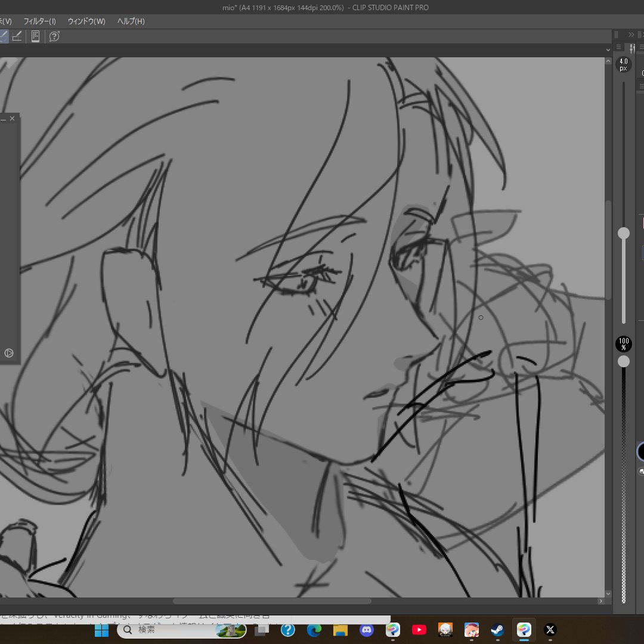This screenshot has height=644, width=644.
Task: Open Discord from the taskbar
Action: [367, 630]
